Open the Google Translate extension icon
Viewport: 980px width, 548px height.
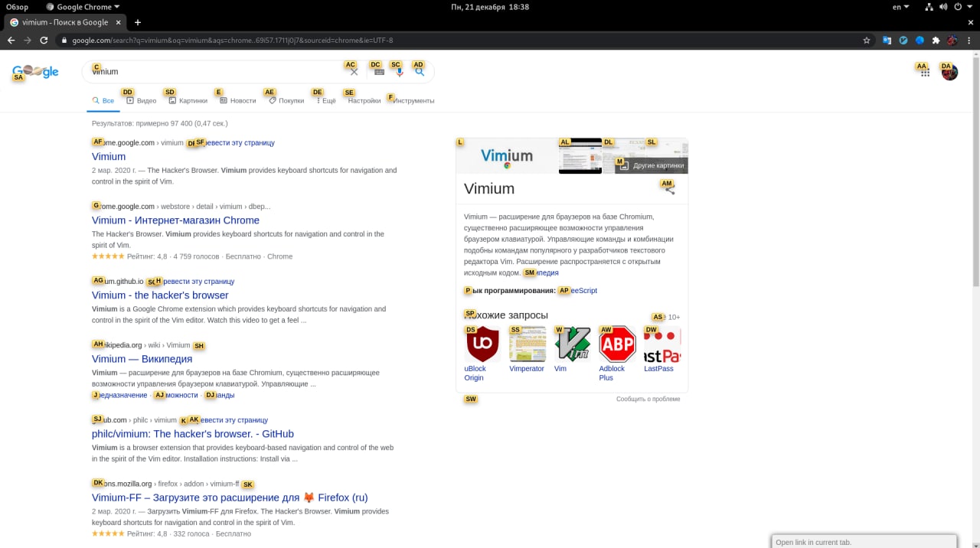click(887, 40)
